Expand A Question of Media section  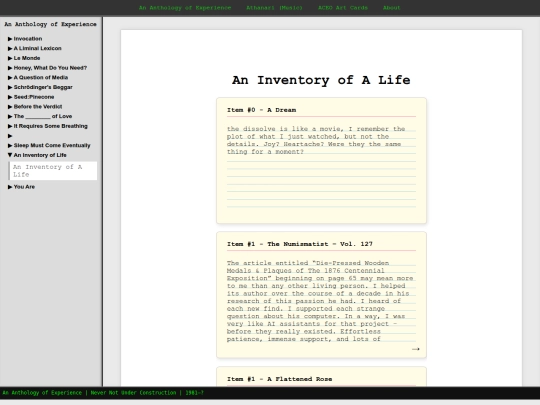tap(38, 77)
